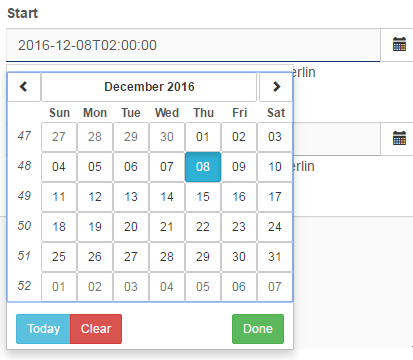Open the second date field calendar icon
The width and height of the screenshot is (413, 360).
(x=399, y=138)
